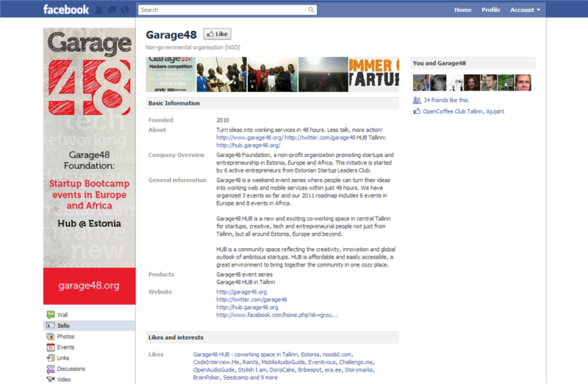This screenshot has height=384, width=588.
Task: Open era.ee in Likes
Action: tap(333, 370)
